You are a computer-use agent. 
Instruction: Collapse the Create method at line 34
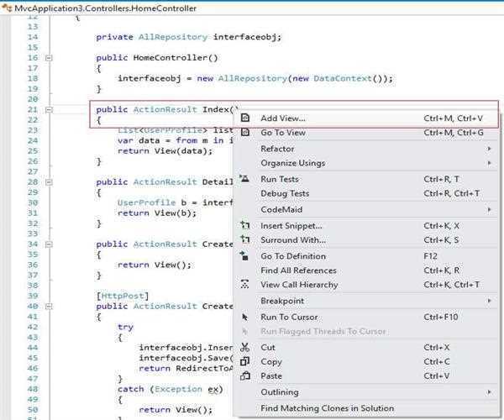[x=49, y=244]
